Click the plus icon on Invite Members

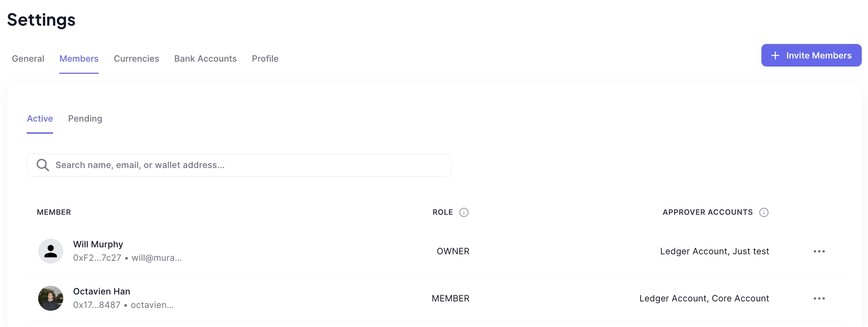point(775,56)
